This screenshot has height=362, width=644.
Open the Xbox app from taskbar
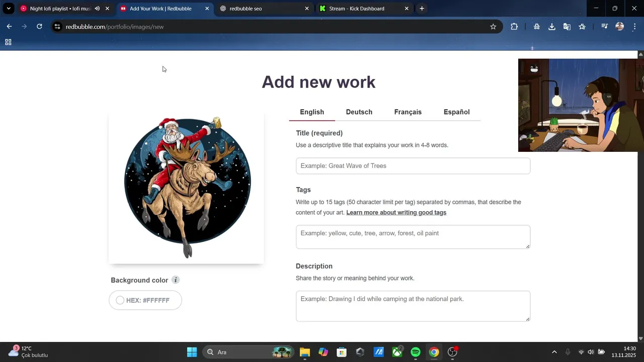coord(397,352)
